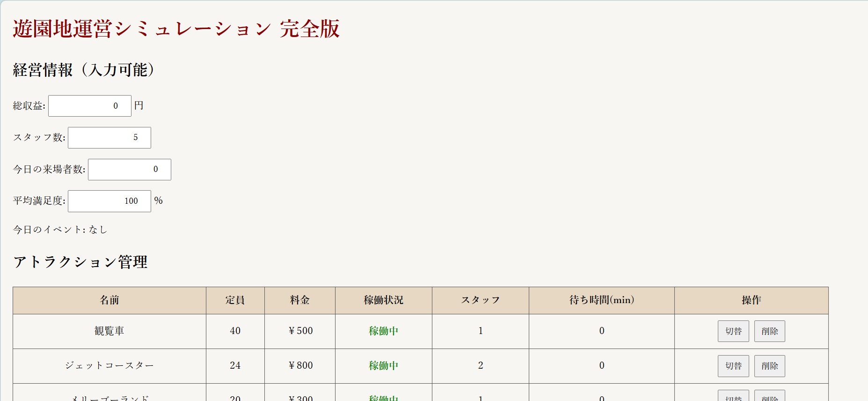This screenshot has width=868, height=401.
Task: Click the ¥800 price cell
Action: [x=300, y=366]
